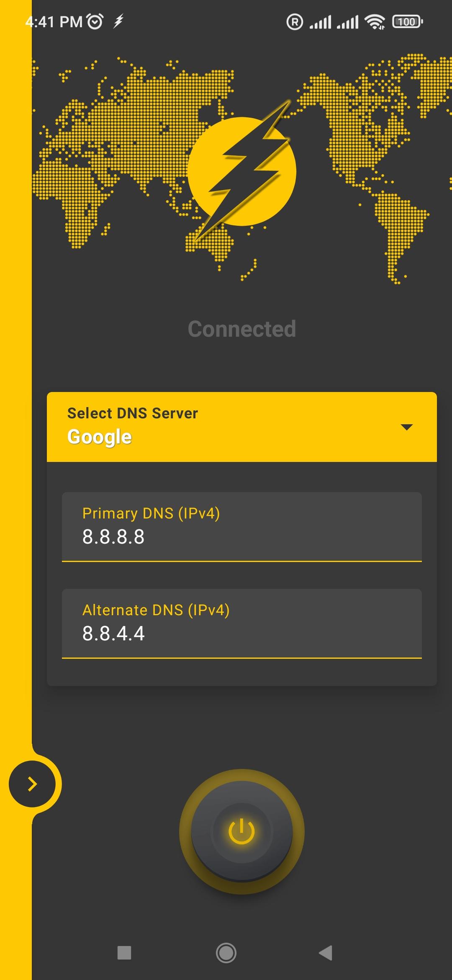Screen dimensions: 452x980
Task: Tap the Connected status text
Action: (242, 329)
